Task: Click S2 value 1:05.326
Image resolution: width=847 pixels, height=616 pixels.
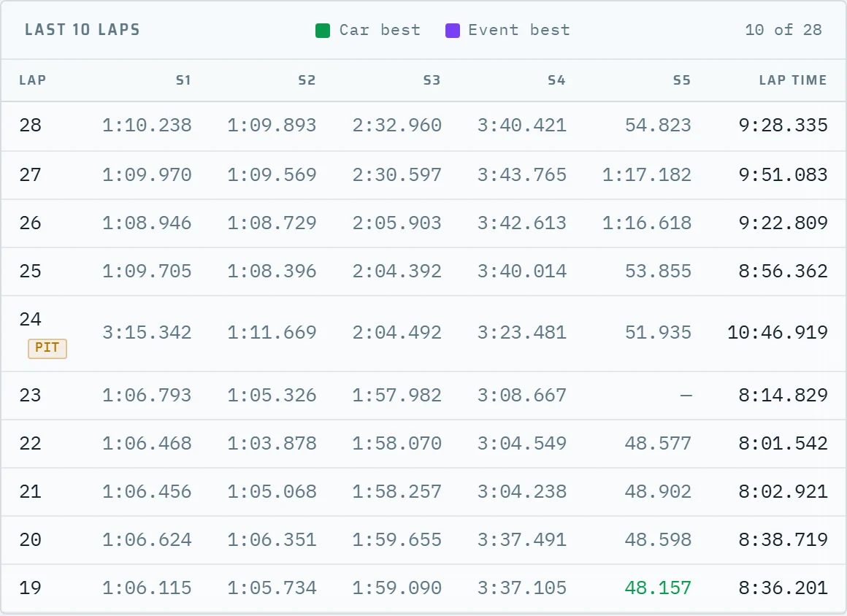Action: (x=272, y=395)
